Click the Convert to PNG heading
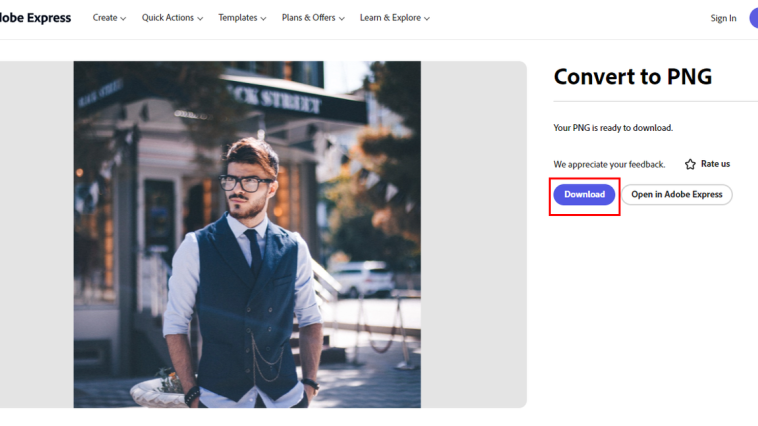This screenshot has height=426, width=758. point(633,77)
